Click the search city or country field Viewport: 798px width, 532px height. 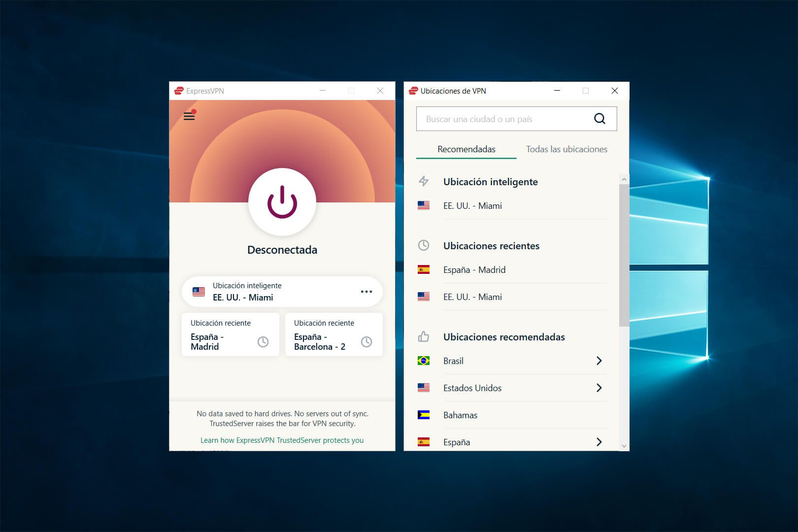click(516, 119)
